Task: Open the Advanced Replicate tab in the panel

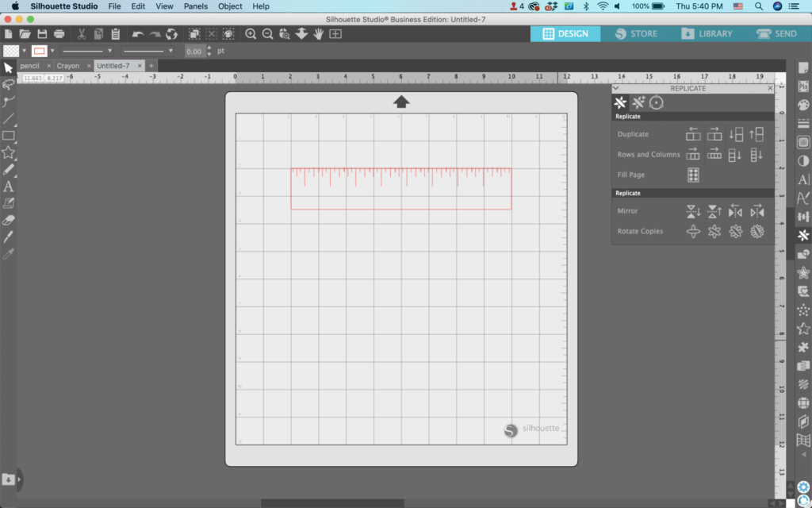Action: coord(638,102)
